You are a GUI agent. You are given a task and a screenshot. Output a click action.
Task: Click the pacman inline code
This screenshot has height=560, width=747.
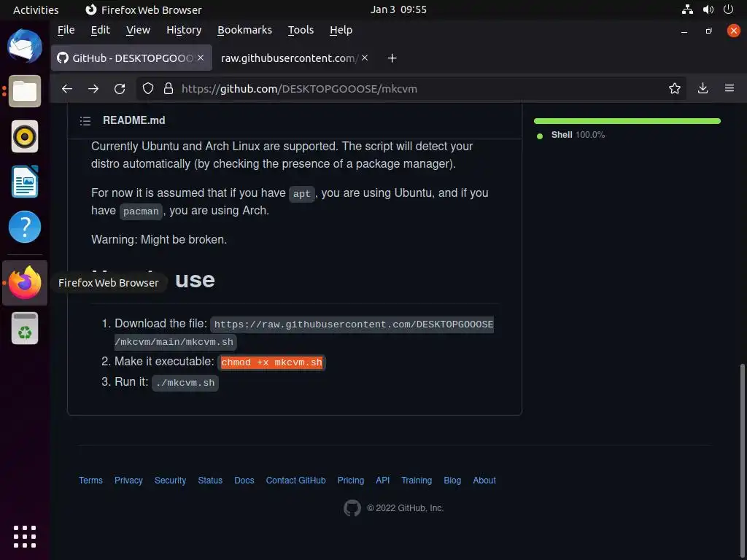click(x=141, y=211)
